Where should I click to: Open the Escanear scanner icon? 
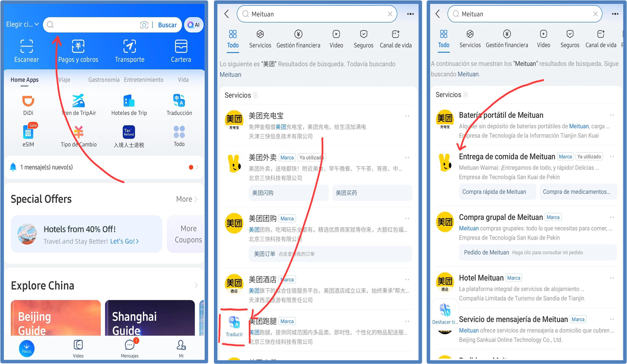click(x=26, y=51)
